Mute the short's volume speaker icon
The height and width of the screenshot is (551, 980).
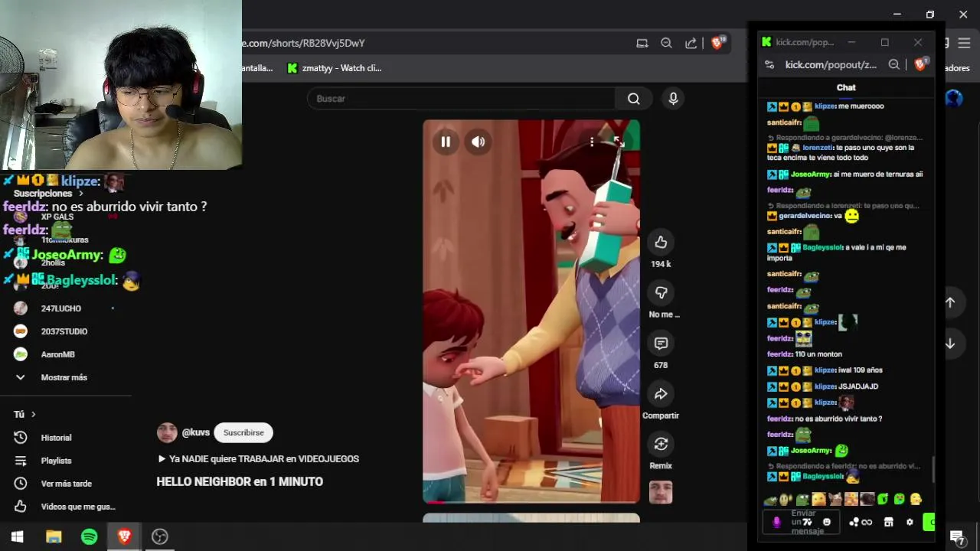click(x=479, y=142)
